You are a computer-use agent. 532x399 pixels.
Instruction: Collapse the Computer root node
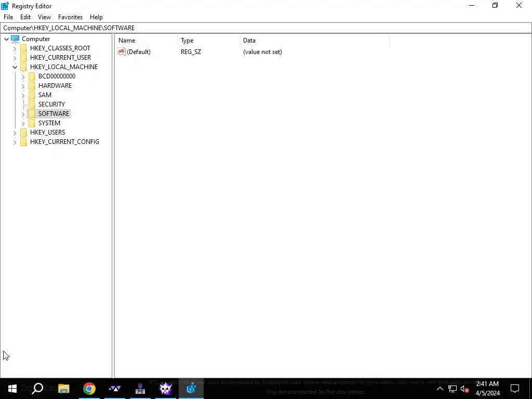point(6,39)
